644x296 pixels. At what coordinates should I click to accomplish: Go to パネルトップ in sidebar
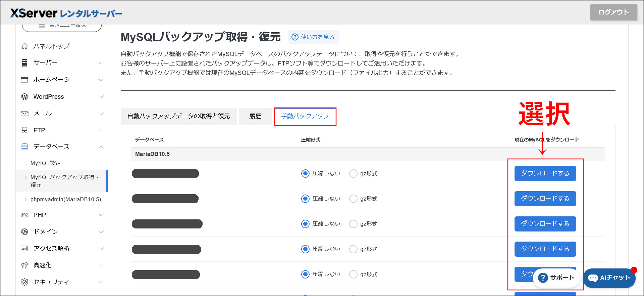tap(51, 46)
